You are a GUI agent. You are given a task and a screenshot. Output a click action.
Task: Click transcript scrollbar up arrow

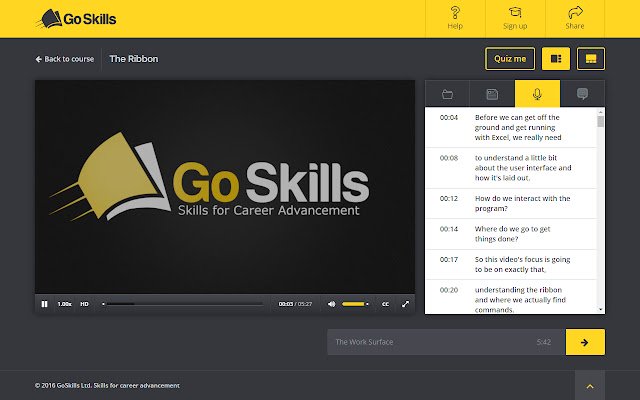click(x=600, y=111)
